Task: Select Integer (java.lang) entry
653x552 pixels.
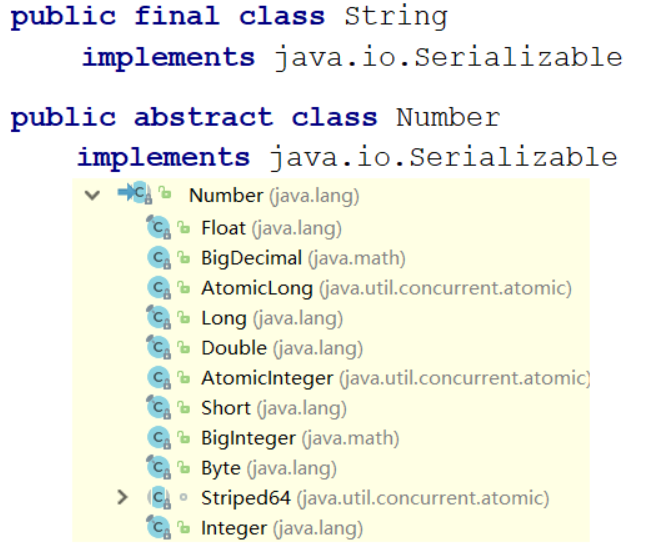Action: tap(282, 528)
